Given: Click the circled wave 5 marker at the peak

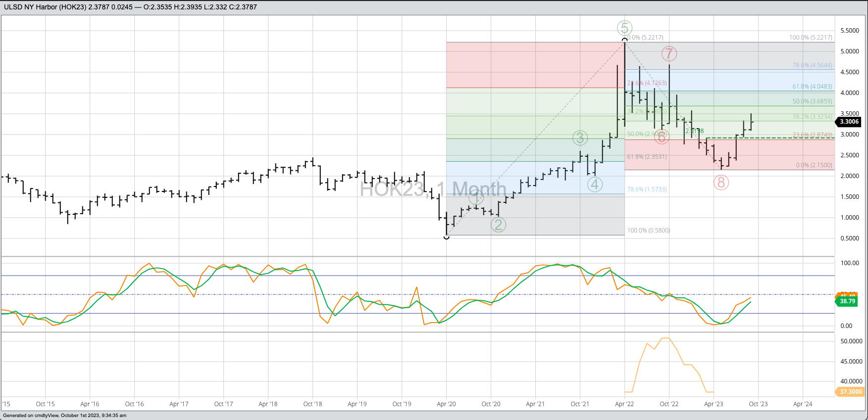Looking at the screenshot, I should pos(624,28).
